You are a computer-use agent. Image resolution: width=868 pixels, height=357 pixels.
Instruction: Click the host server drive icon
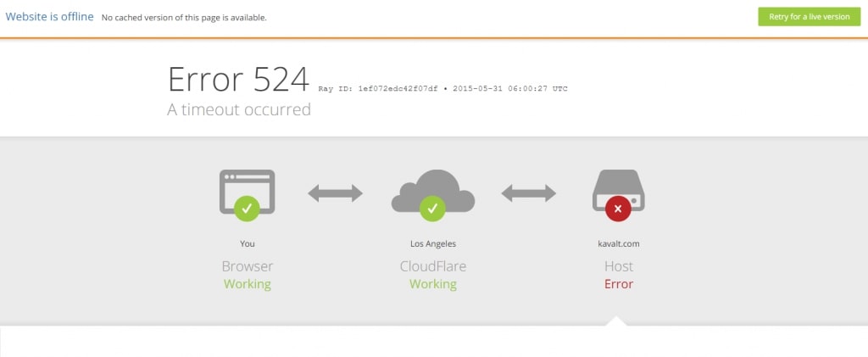coord(618,191)
